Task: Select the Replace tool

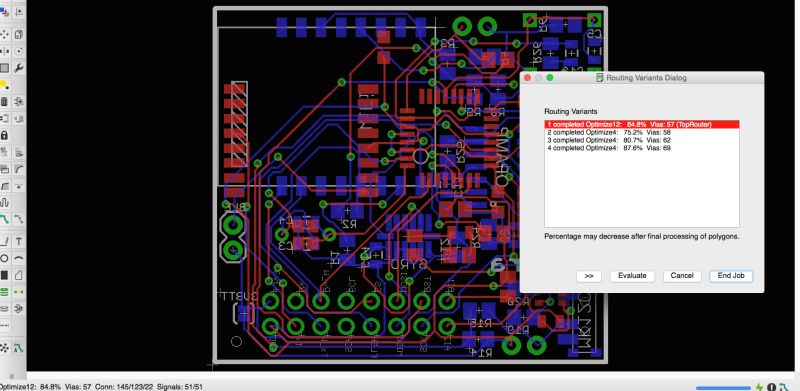Action: (19, 118)
